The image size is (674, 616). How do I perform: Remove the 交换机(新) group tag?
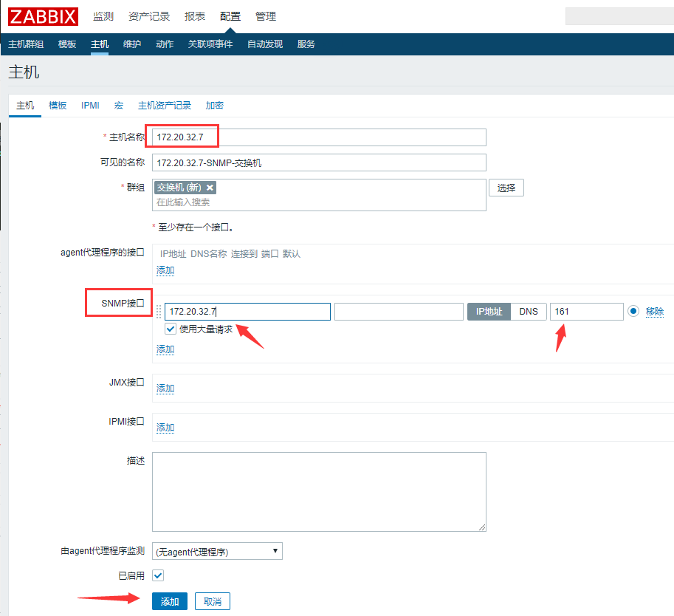point(210,188)
